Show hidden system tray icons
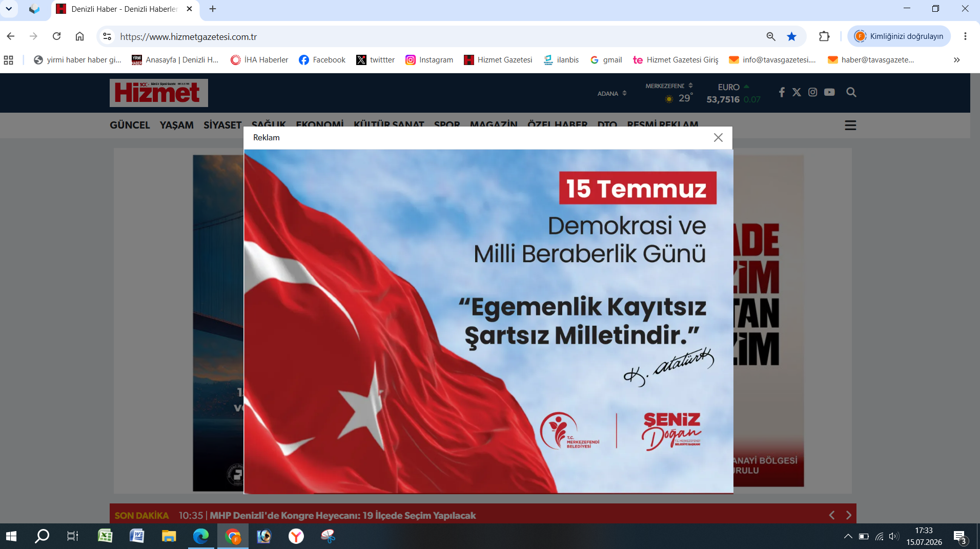The image size is (980, 549). [848, 536]
